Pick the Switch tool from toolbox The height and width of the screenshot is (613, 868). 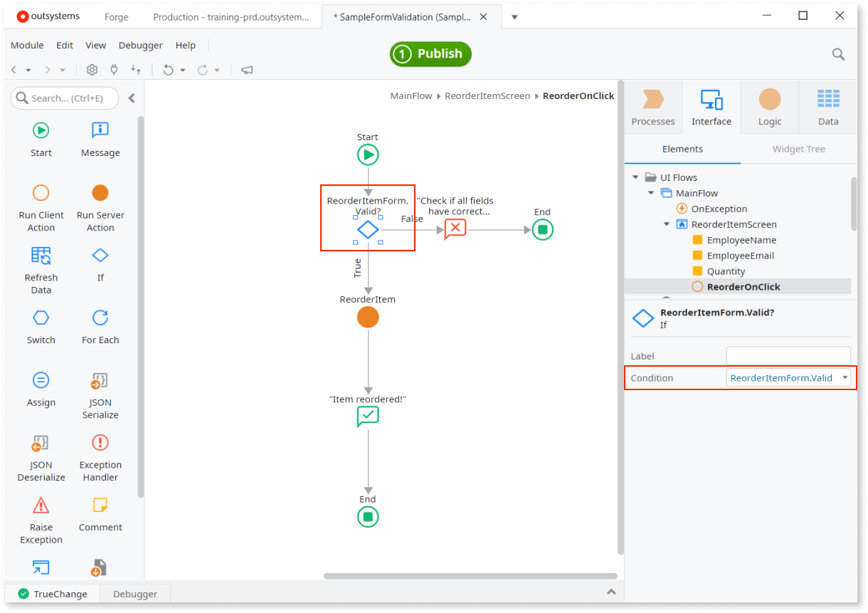point(41,327)
